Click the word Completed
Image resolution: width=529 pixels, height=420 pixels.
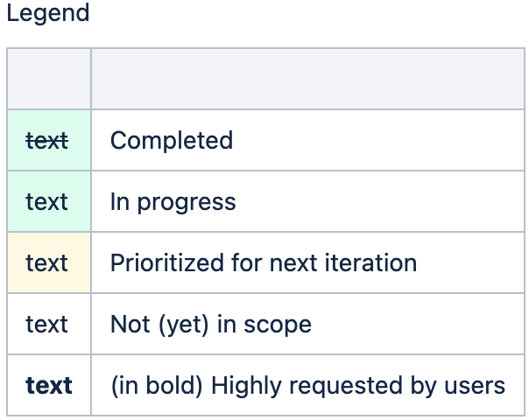tap(172, 140)
